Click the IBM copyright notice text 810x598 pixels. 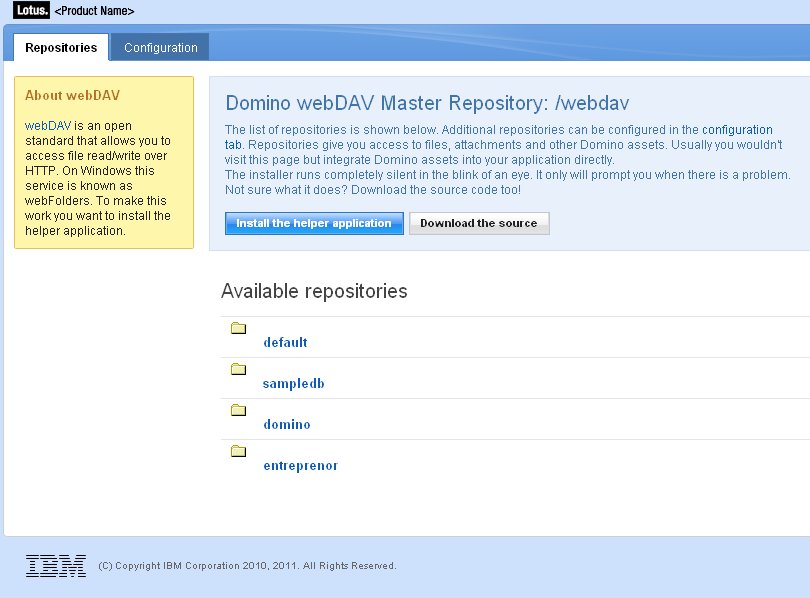(x=247, y=565)
